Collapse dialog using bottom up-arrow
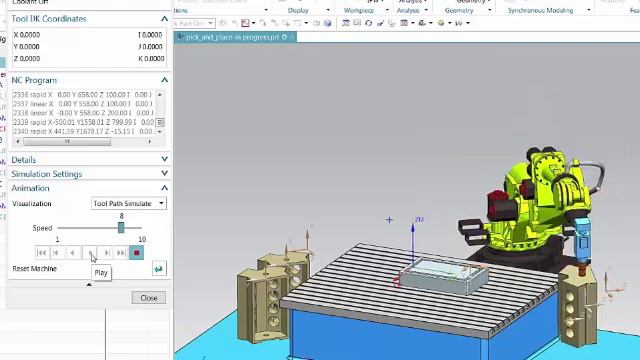 point(89,284)
